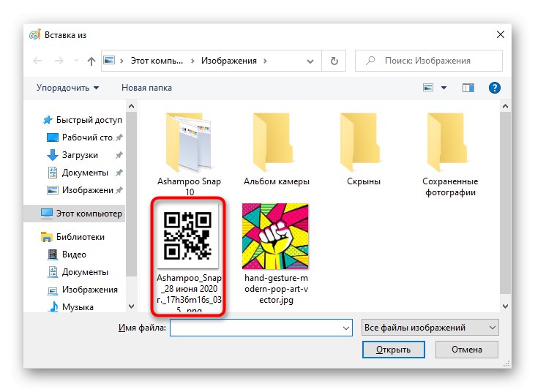Screen dimensions: 535x392
Task: Select 'Этот компь...' breadcrumb segment
Action: pyautogui.click(x=157, y=61)
